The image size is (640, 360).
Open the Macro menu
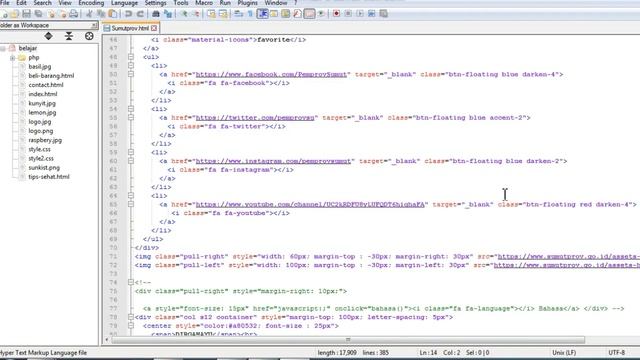pos(204,3)
